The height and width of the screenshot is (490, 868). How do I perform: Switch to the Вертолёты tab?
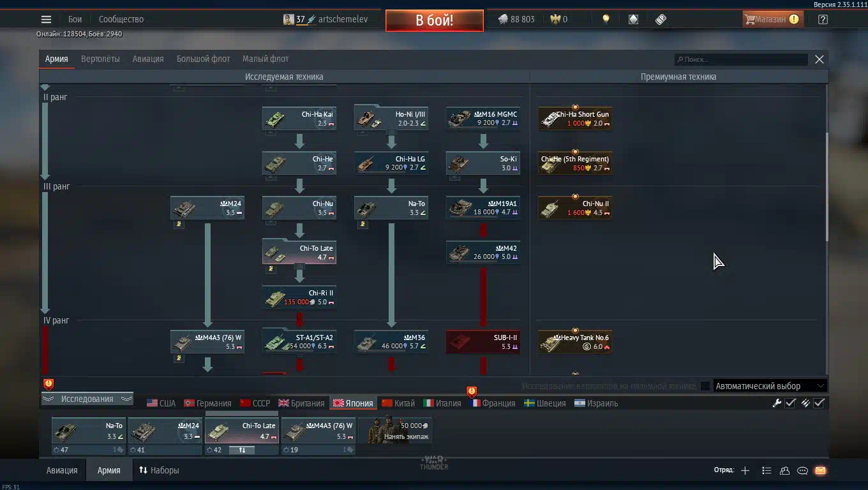point(100,59)
